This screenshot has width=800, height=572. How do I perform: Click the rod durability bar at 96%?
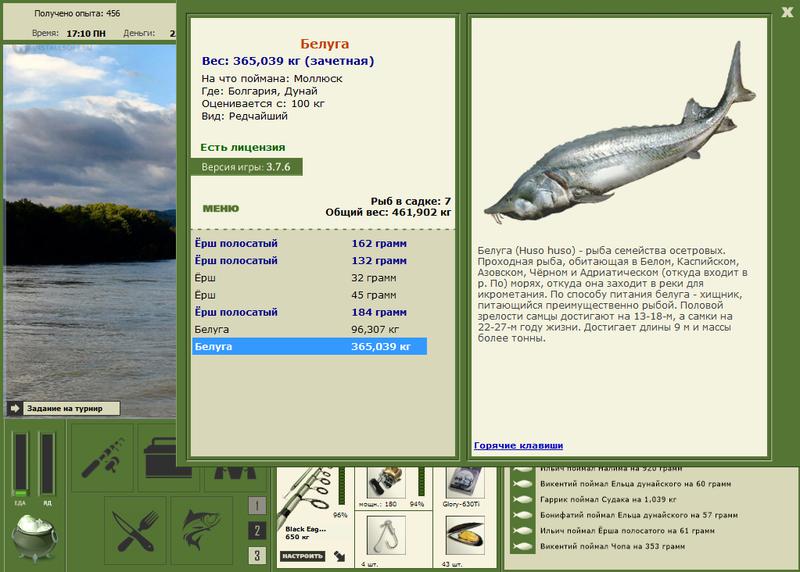342,487
